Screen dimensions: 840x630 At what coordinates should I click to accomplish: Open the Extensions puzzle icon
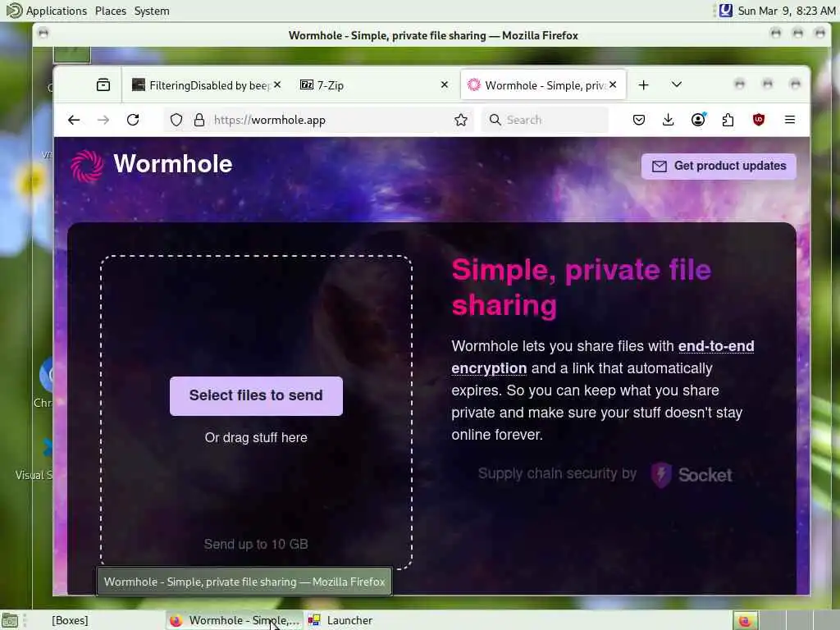pyautogui.click(x=728, y=120)
